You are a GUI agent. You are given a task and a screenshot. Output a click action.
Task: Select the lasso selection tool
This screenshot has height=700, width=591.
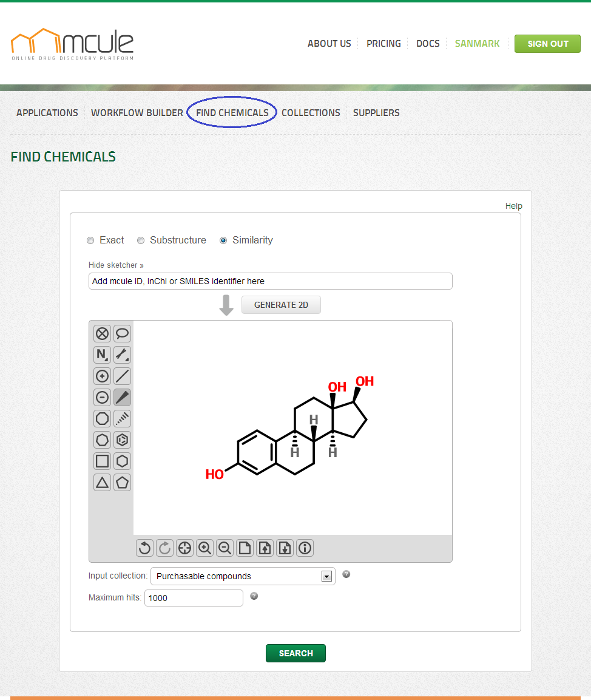coord(123,333)
